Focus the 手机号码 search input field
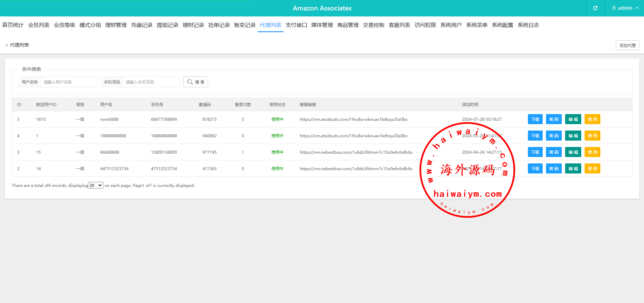 tap(151, 82)
